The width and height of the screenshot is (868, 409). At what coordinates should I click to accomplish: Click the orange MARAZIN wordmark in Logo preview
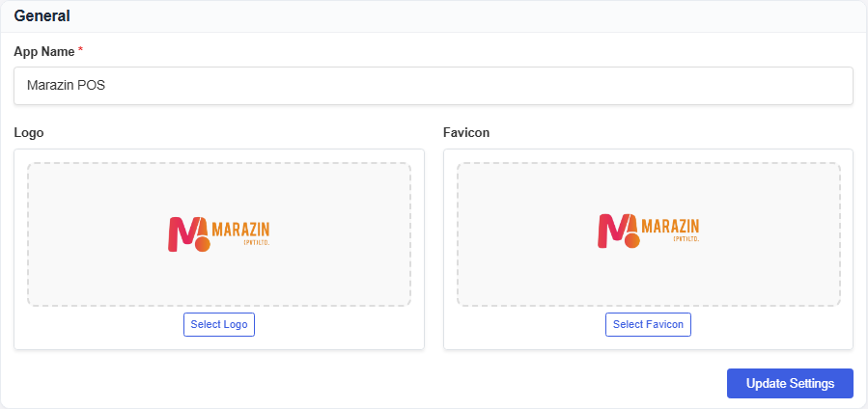pyautogui.click(x=240, y=230)
